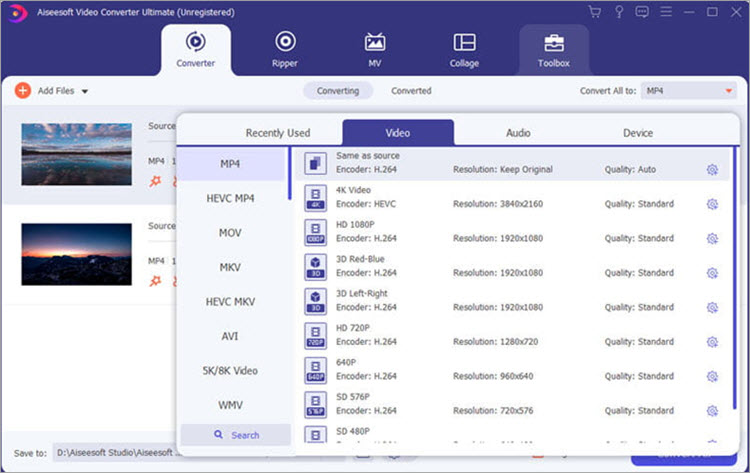Switch to the Device format tab
750x473 pixels.
pos(638,133)
